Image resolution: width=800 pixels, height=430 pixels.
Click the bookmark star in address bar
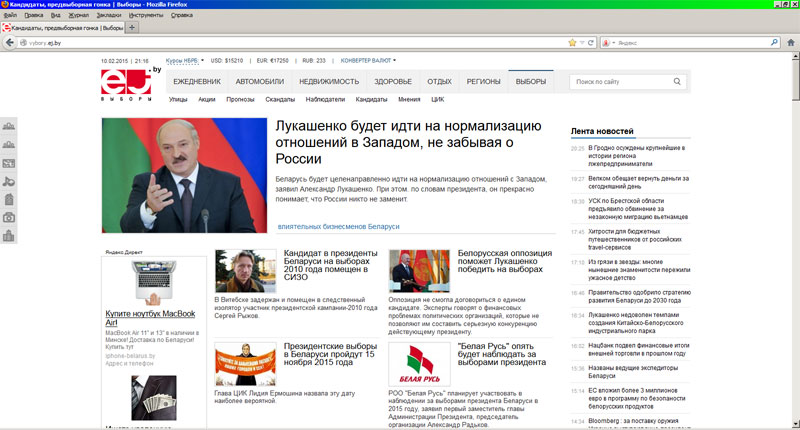click(570, 43)
